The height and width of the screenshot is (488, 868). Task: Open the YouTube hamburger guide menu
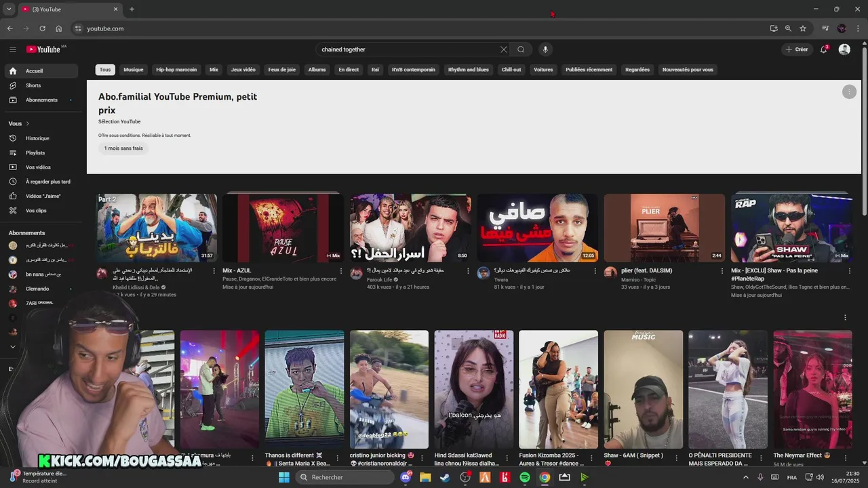pyautogui.click(x=12, y=49)
